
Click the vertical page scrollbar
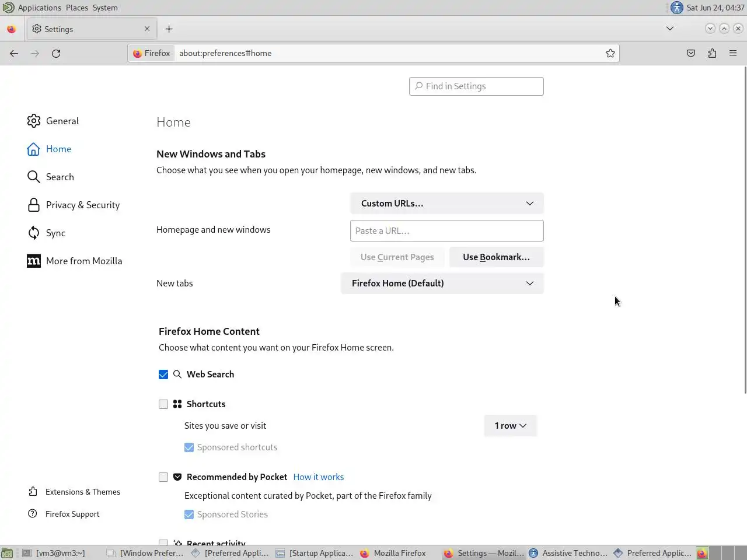[x=745, y=230]
